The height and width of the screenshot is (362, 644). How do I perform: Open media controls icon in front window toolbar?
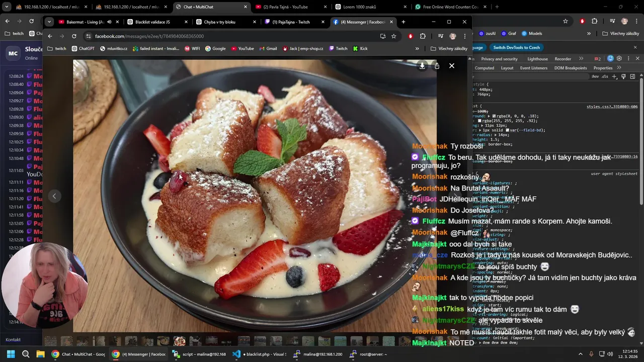(x=441, y=36)
